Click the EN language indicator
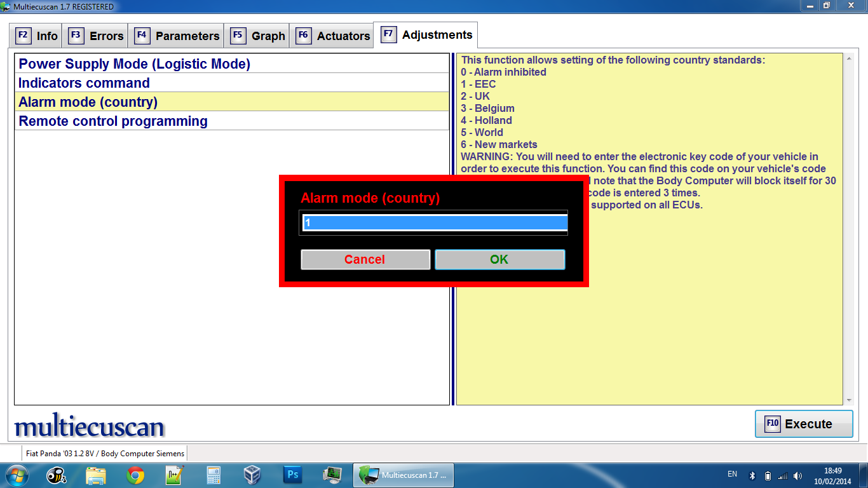 732,474
